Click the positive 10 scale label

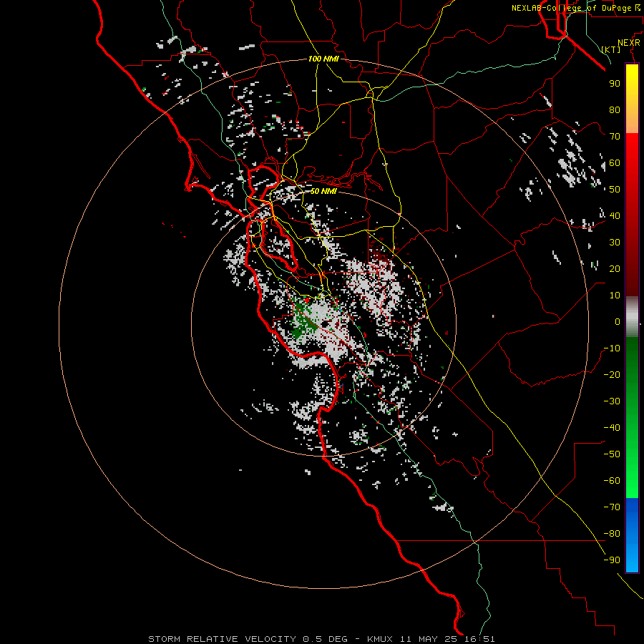click(x=615, y=296)
